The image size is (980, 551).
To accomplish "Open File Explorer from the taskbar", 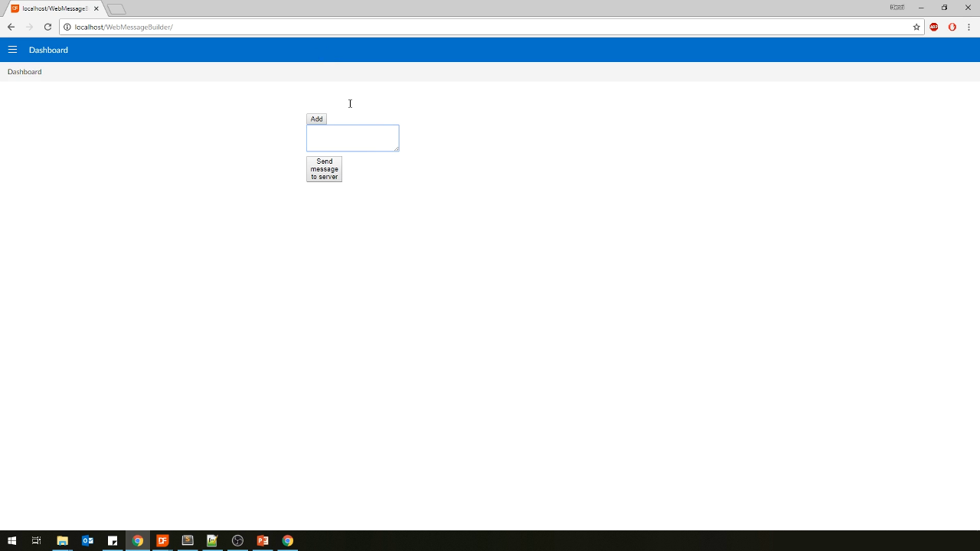I will click(x=62, y=540).
